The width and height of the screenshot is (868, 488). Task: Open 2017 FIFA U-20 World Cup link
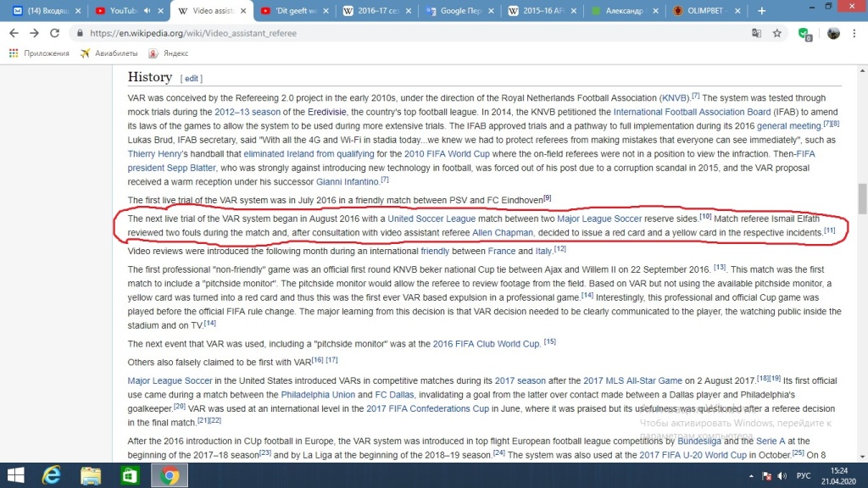[693, 455]
